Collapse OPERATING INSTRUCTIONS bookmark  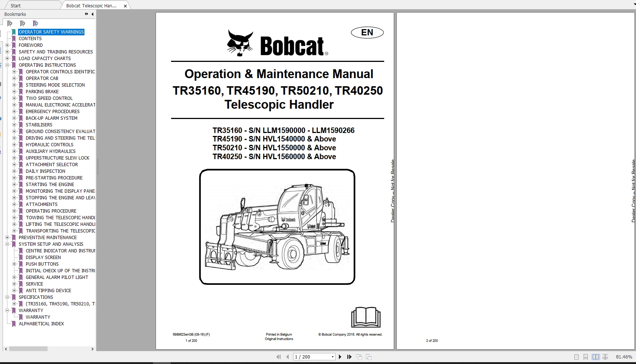(x=7, y=65)
